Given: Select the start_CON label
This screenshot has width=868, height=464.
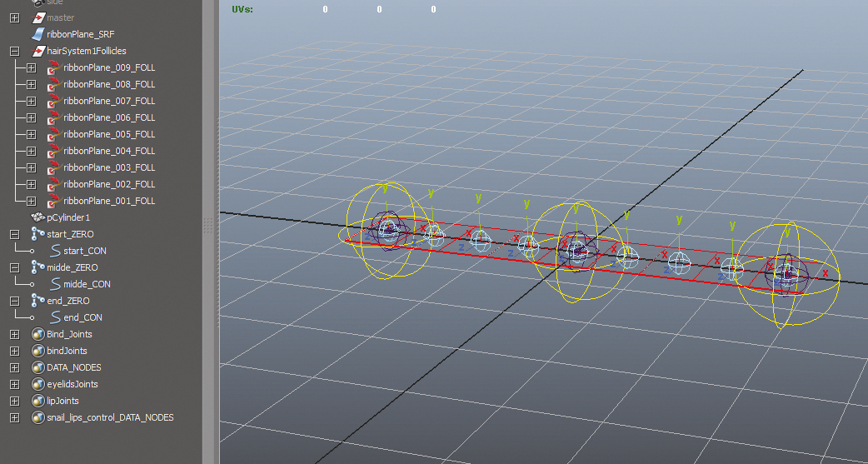Looking at the screenshot, I should tap(85, 251).
